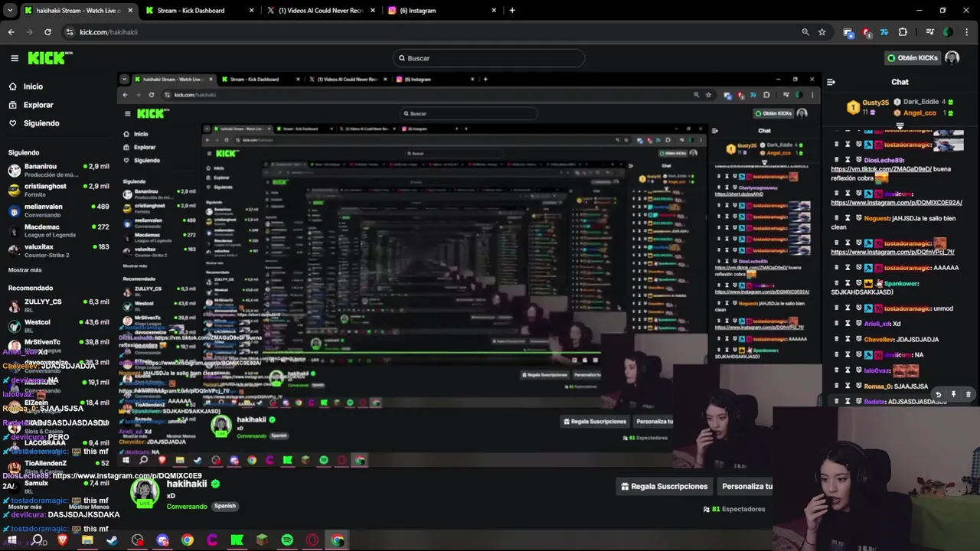
Task: Bookmark this page with the star
Action: pos(822,32)
